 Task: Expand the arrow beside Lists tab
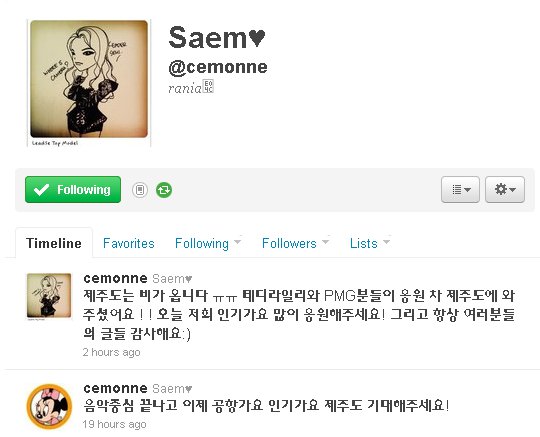click(387, 242)
